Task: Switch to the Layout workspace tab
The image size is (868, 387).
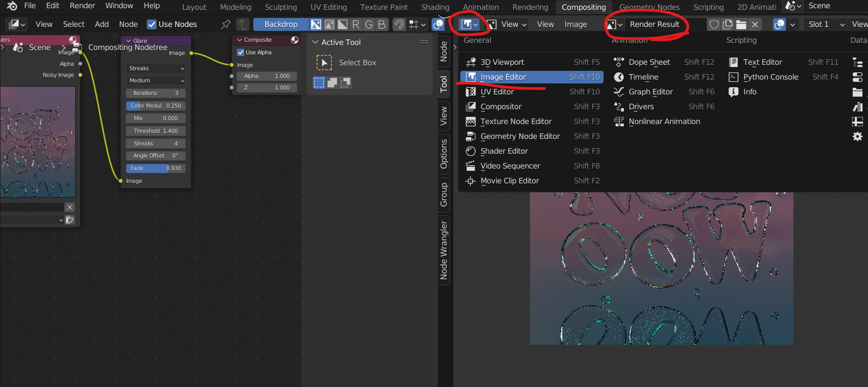Action: click(x=194, y=7)
